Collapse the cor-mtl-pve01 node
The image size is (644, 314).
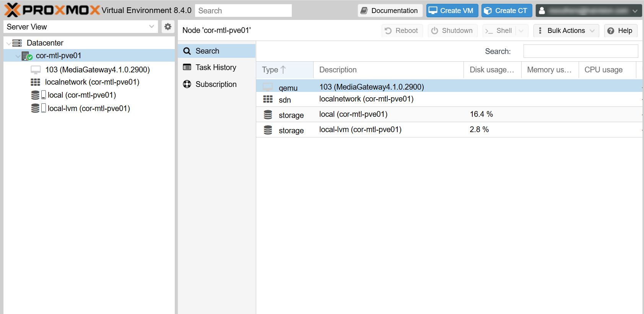(18, 56)
